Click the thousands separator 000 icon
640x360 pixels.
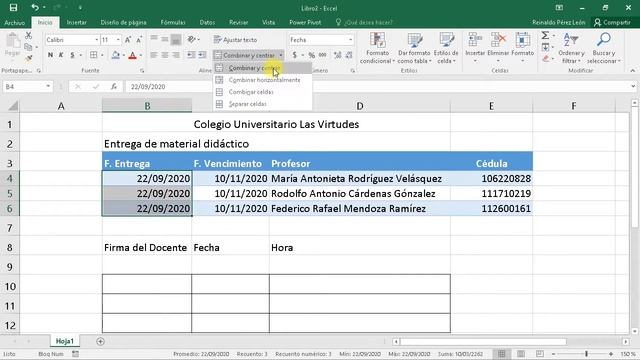[322, 55]
